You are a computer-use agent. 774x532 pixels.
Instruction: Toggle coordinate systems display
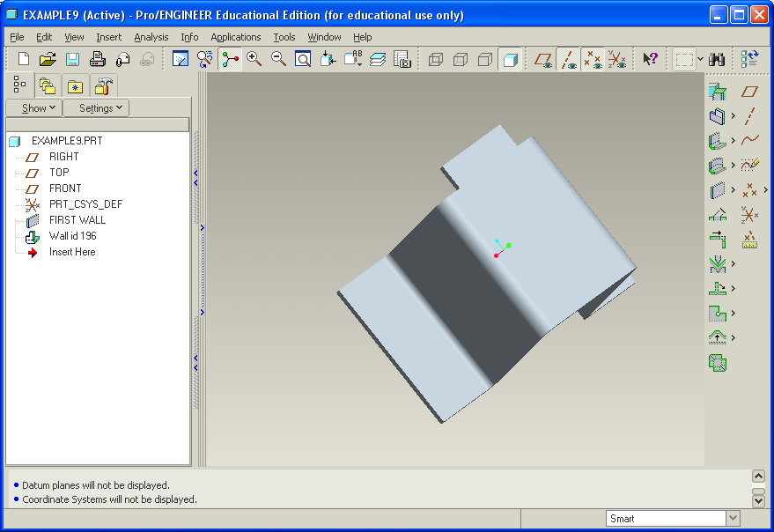point(617,60)
